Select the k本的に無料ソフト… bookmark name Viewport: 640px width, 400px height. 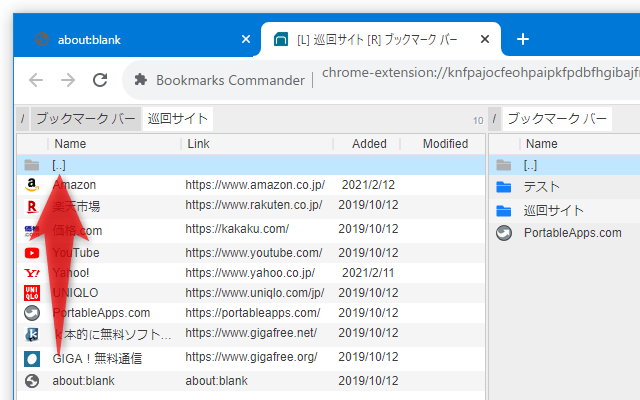point(112,335)
